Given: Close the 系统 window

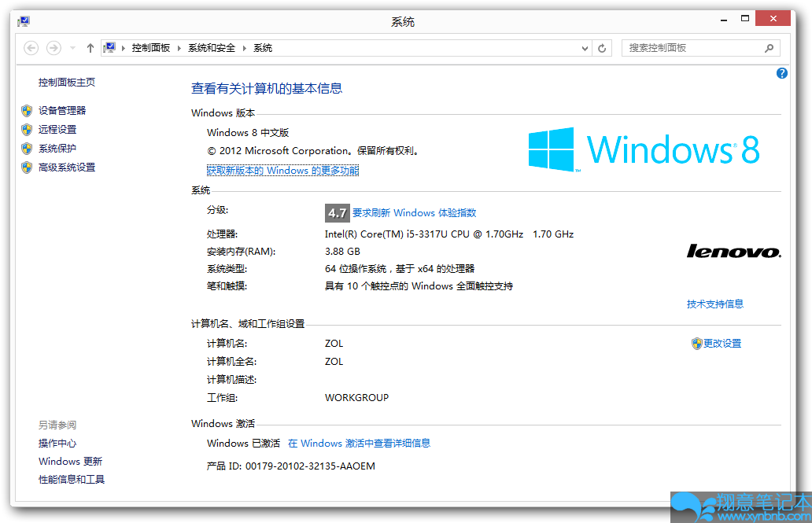Looking at the screenshot, I should click(773, 18).
